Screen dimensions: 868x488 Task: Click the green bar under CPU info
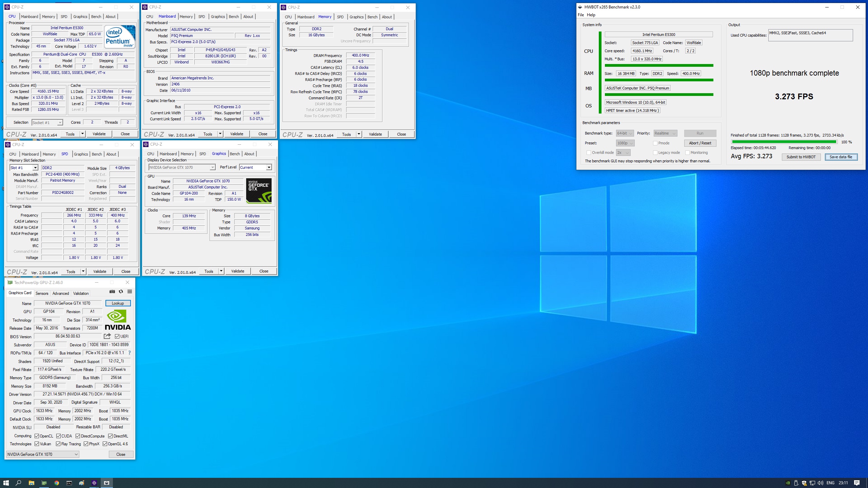coord(659,65)
